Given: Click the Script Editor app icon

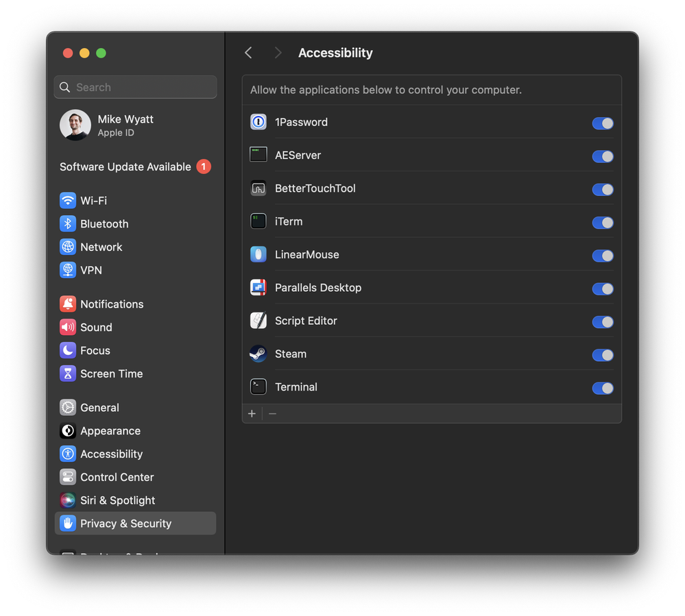Looking at the screenshot, I should point(258,321).
